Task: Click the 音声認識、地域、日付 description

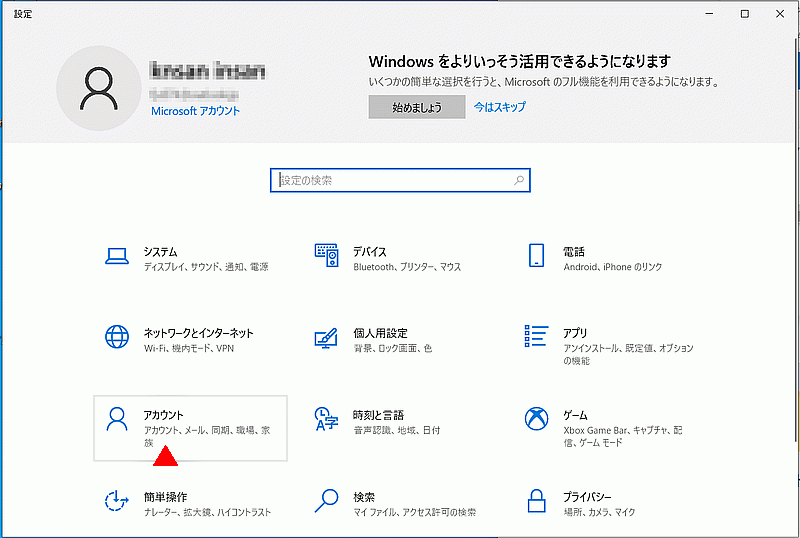Action: 397,430
